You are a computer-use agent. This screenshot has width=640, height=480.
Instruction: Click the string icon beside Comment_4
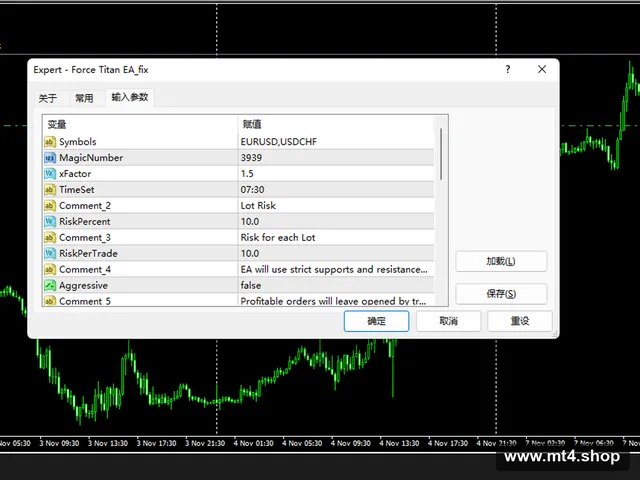(50, 269)
